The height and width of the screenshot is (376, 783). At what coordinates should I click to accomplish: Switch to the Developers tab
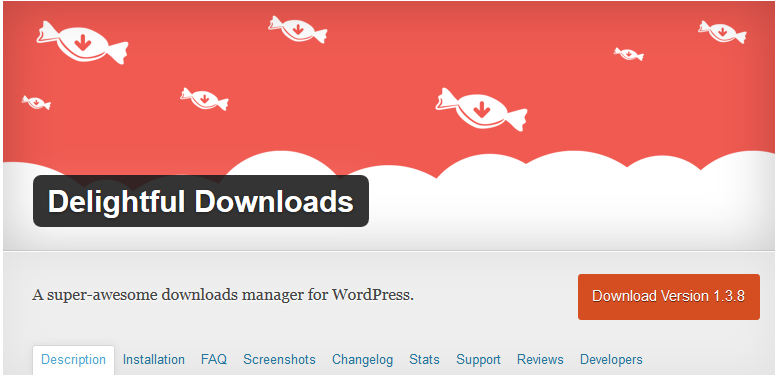tap(611, 360)
